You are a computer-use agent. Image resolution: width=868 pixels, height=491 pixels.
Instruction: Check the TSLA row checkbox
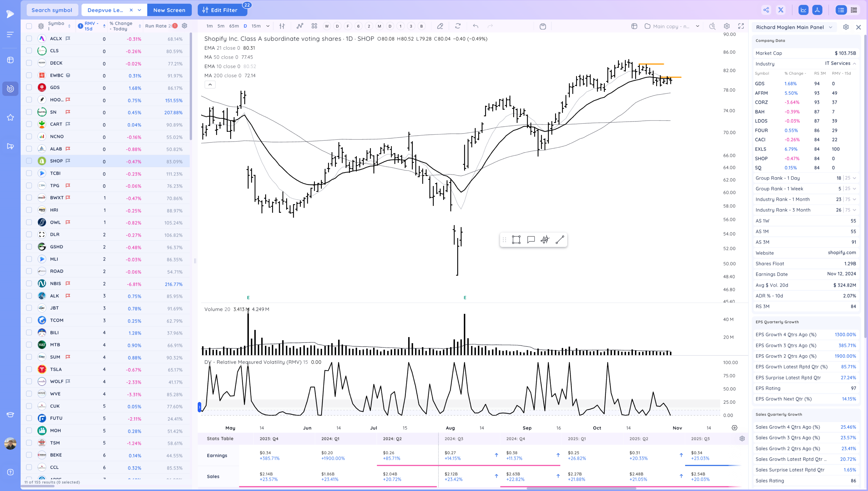(x=29, y=369)
